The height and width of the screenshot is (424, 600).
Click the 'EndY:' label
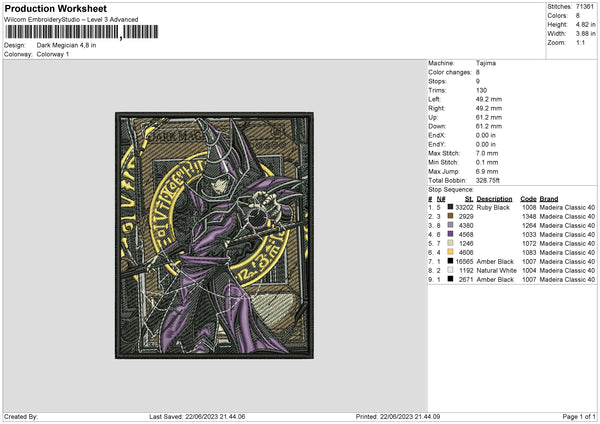click(x=437, y=144)
